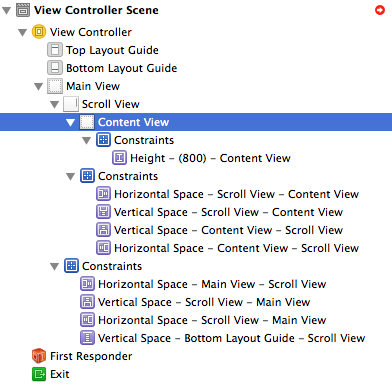The width and height of the screenshot is (392, 385).
Task: Click the First Responder cube icon
Action: point(39,356)
